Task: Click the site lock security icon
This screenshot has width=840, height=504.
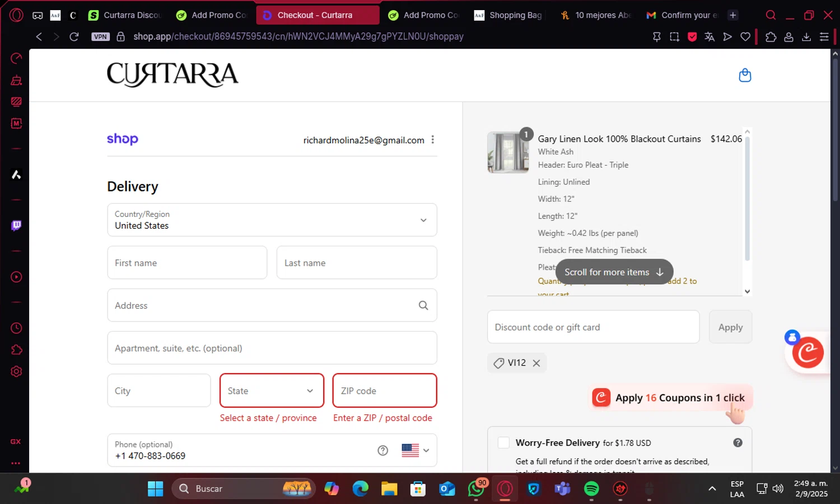Action: tap(120, 36)
